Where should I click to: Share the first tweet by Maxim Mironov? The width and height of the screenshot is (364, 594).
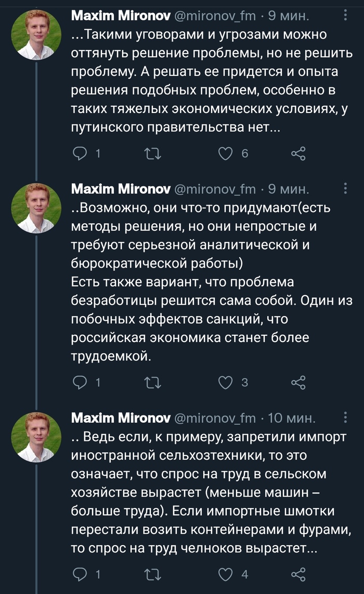coord(298,154)
